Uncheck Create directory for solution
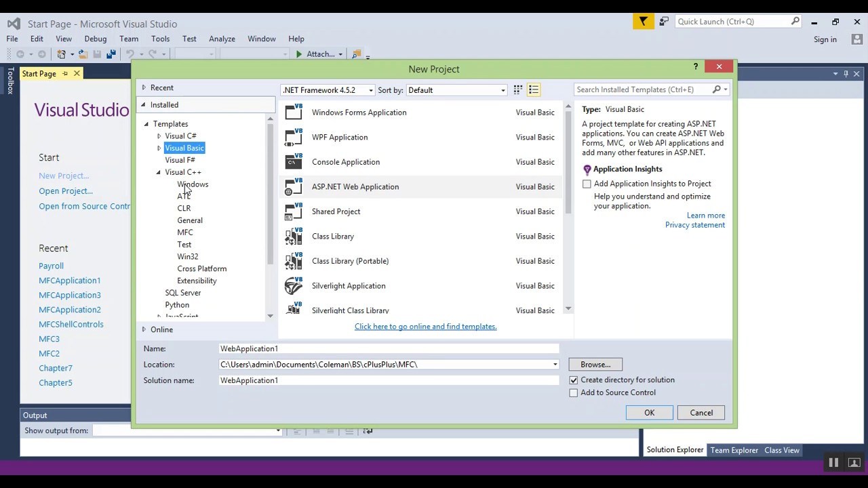Image resolution: width=868 pixels, height=488 pixels. (x=574, y=380)
